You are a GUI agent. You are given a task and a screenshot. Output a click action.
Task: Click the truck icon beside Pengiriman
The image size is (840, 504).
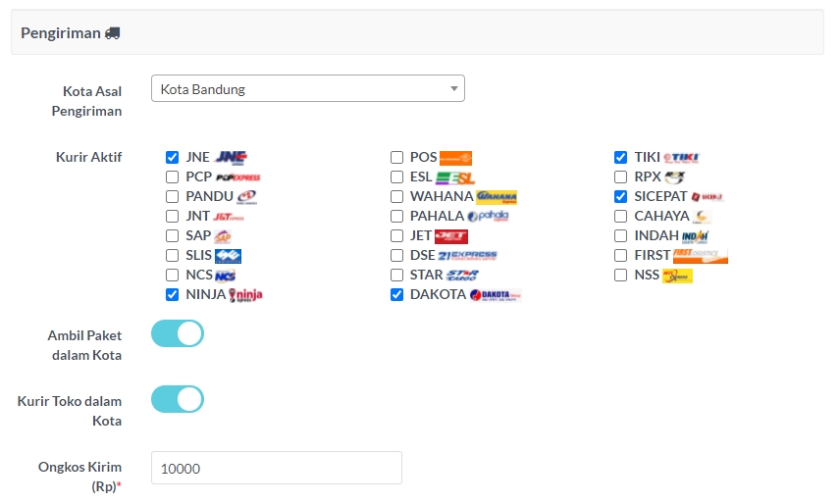click(113, 32)
